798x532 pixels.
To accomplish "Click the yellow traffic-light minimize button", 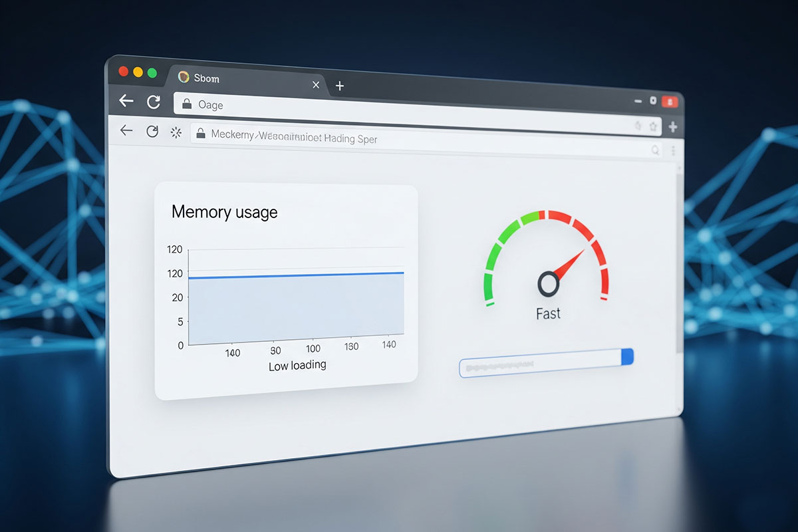I will point(138,72).
